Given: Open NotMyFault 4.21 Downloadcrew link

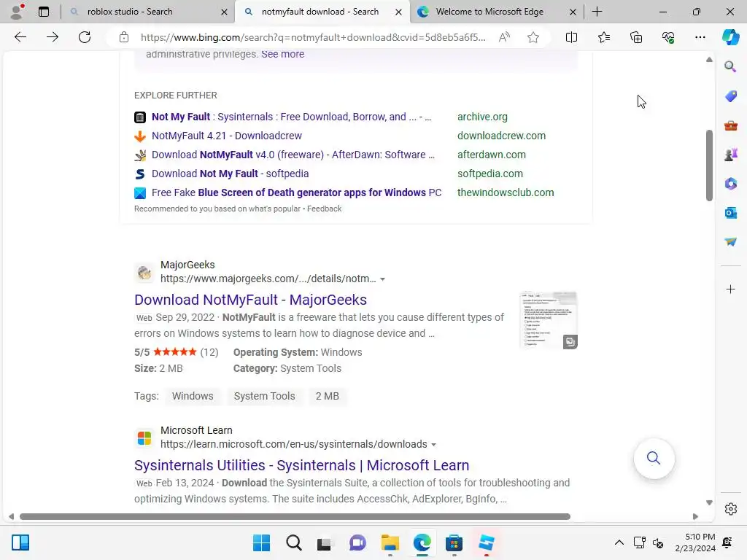Looking at the screenshot, I should click(x=227, y=136).
